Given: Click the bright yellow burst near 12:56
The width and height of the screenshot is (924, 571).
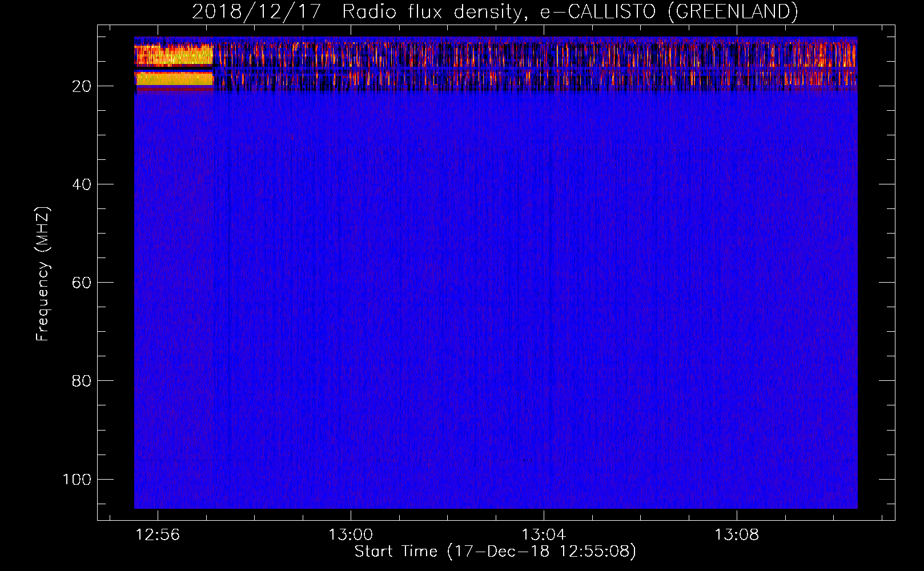Looking at the screenshot, I should tap(174, 65).
